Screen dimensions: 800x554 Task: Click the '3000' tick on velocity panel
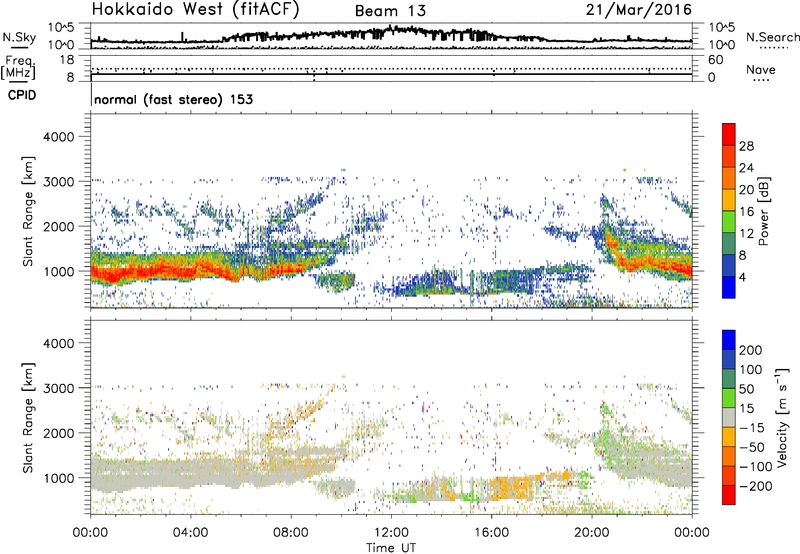pyautogui.click(x=58, y=388)
